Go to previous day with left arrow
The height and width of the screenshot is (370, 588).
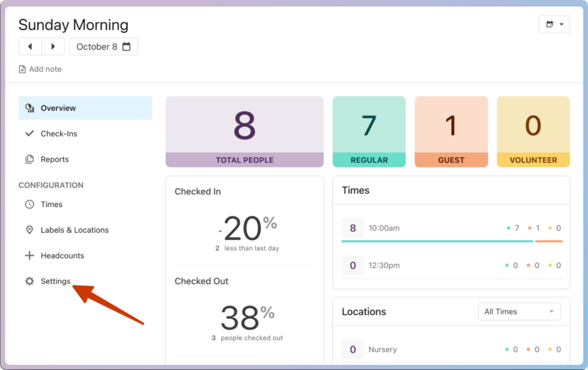[x=30, y=46]
